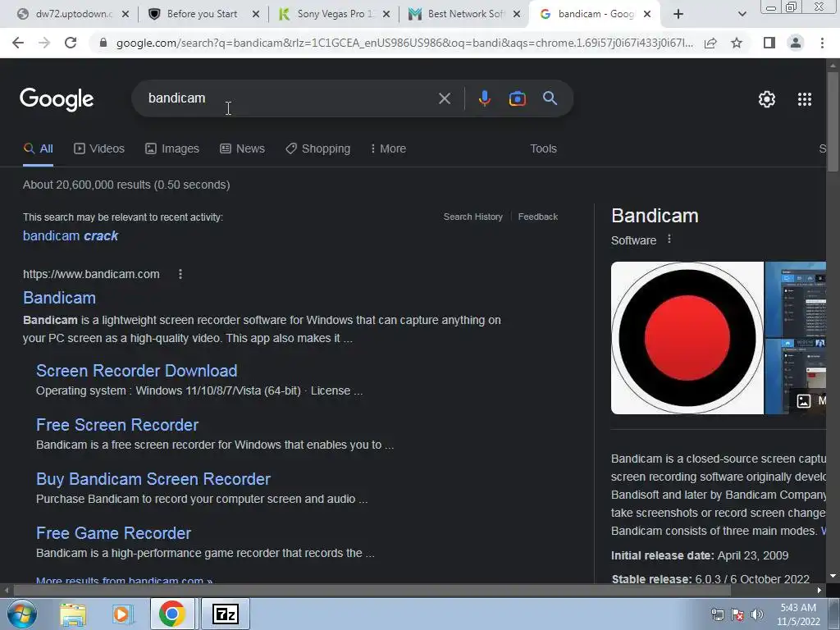Clear the search box with X
The width and height of the screenshot is (840, 630).
(x=444, y=98)
